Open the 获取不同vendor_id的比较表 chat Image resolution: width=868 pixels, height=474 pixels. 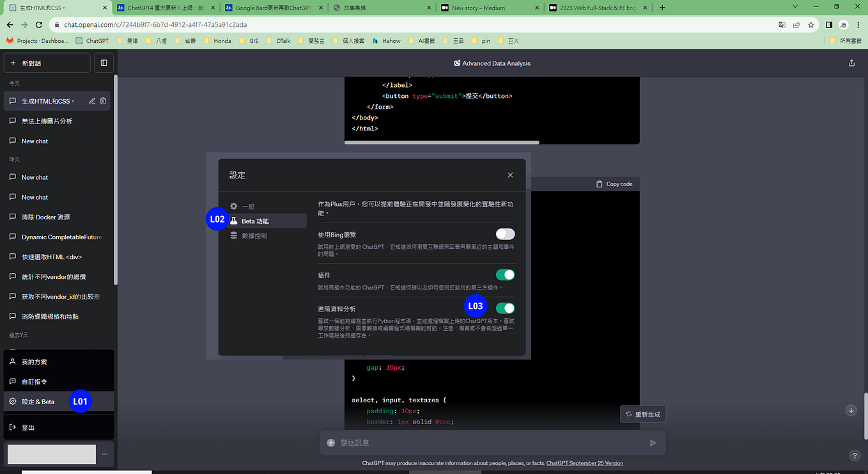(58, 296)
